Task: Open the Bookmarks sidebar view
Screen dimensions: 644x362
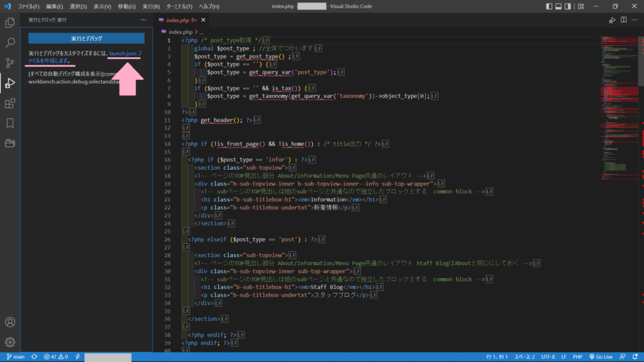Action: coord(9,124)
